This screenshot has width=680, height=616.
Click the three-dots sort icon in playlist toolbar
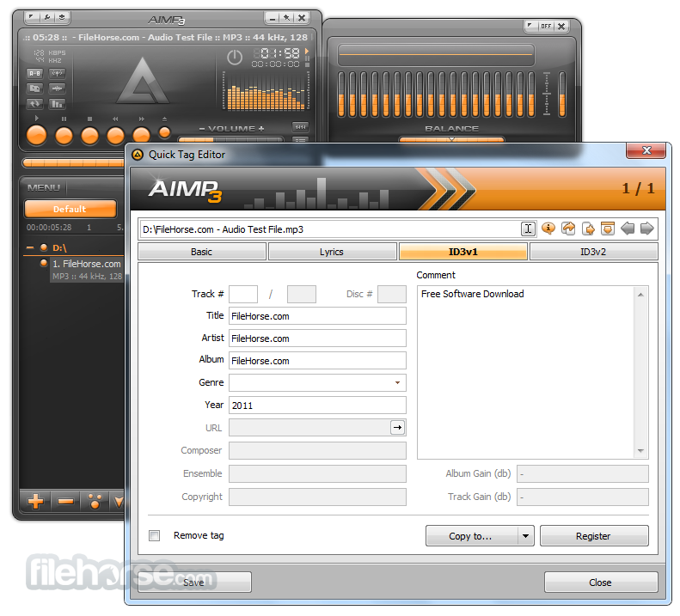[x=95, y=502]
